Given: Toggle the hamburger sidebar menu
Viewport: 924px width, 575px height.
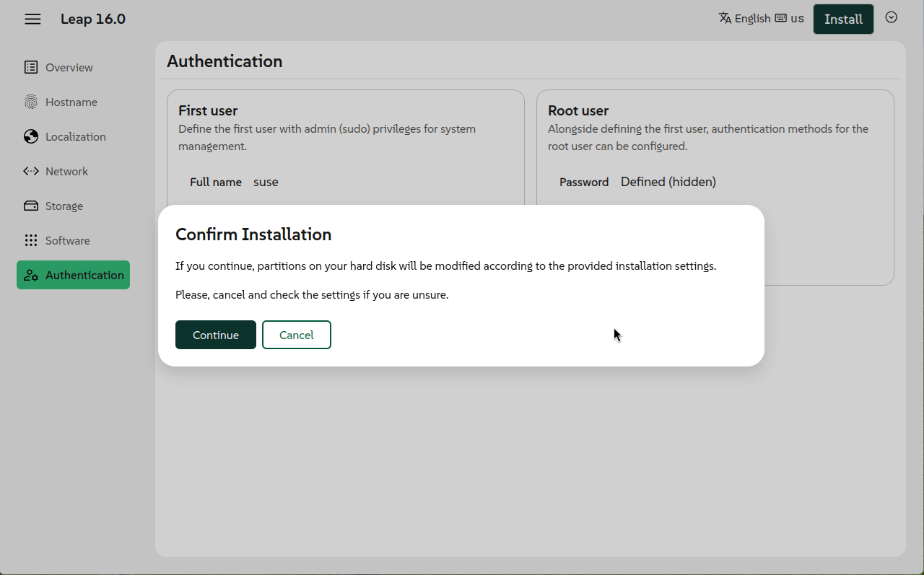Looking at the screenshot, I should (32, 19).
